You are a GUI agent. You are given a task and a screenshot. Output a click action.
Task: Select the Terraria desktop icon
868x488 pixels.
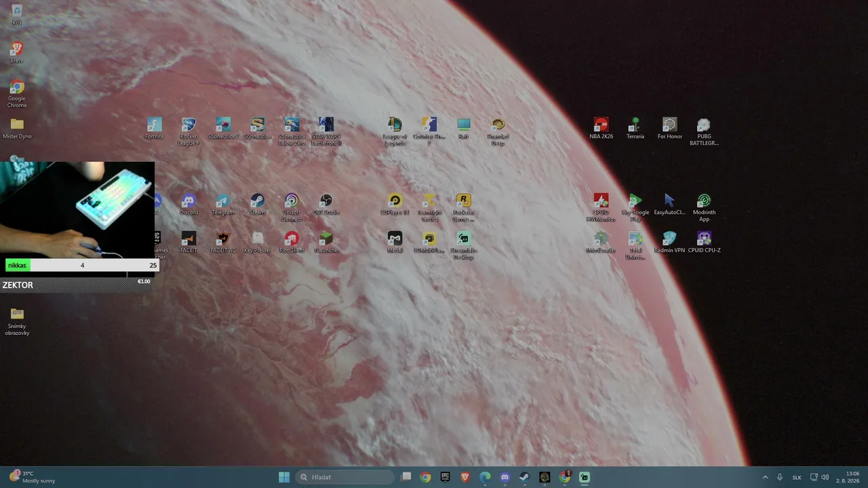click(635, 128)
